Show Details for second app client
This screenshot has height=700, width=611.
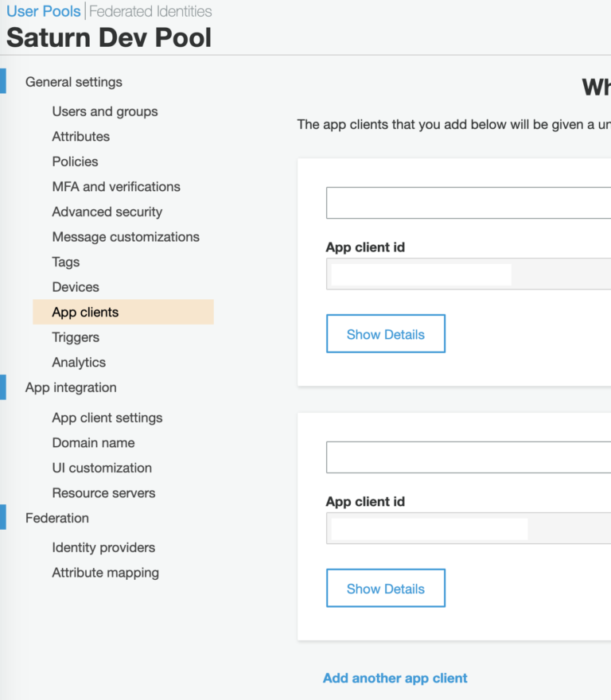(x=386, y=589)
